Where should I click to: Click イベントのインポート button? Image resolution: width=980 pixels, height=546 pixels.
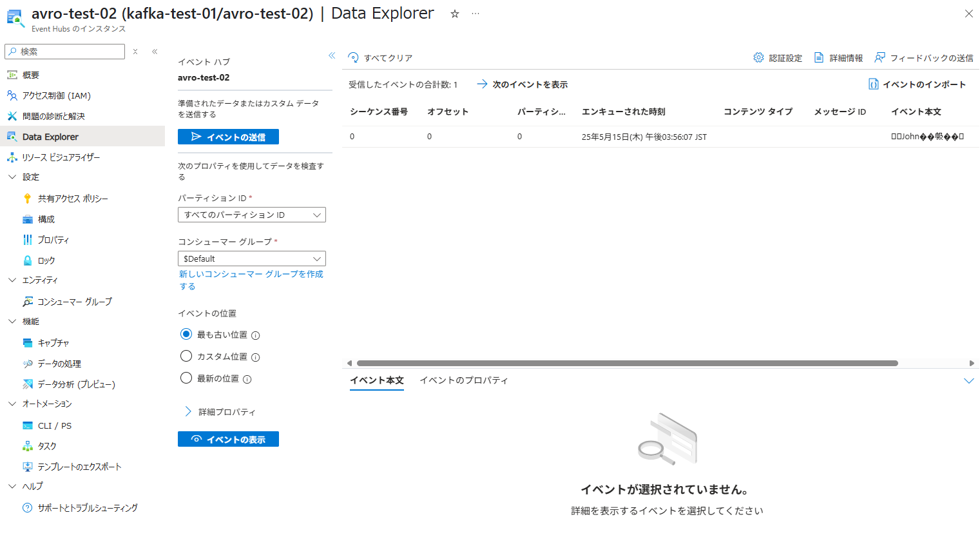coord(918,84)
